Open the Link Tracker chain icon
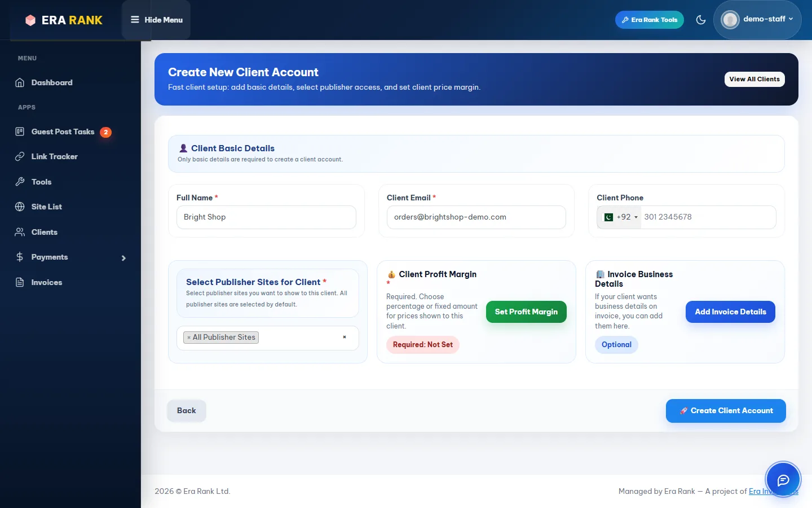Viewport: 812px width, 508px height. click(x=20, y=156)
